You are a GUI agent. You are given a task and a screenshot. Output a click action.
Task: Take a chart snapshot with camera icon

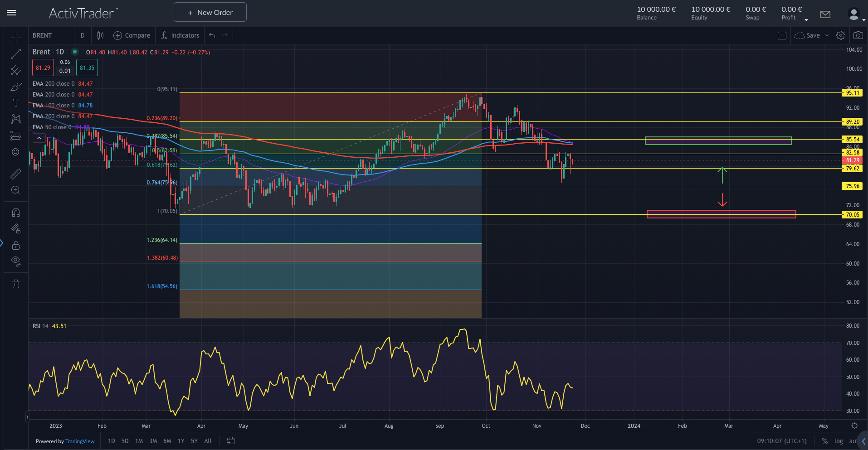(x=858, y=35)
